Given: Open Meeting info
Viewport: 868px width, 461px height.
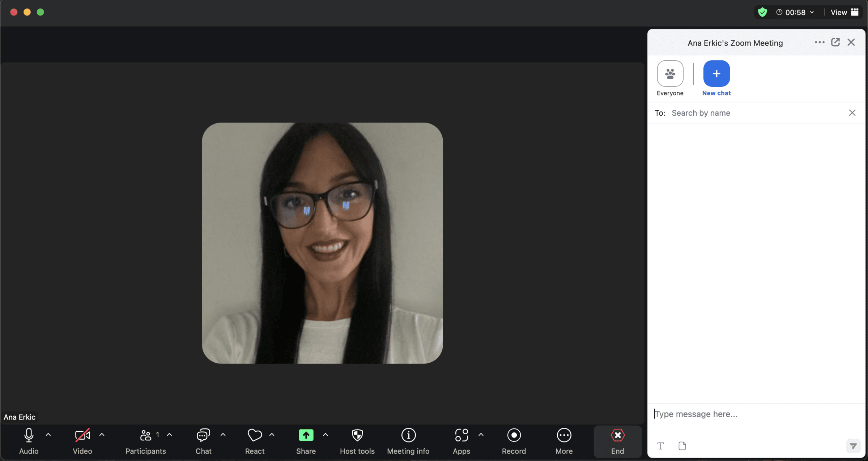Looking at the screenshot, I should tap(408, 441).
